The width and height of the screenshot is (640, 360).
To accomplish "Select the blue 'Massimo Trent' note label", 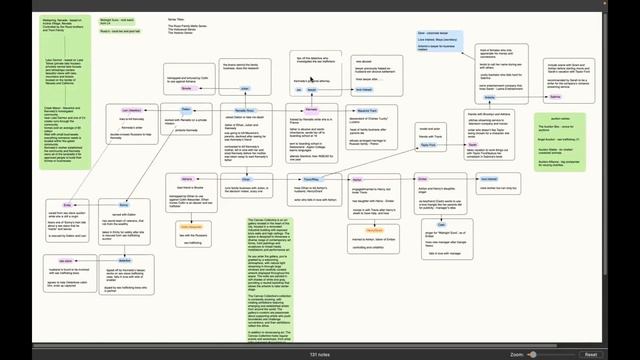I will coord(367,111).
